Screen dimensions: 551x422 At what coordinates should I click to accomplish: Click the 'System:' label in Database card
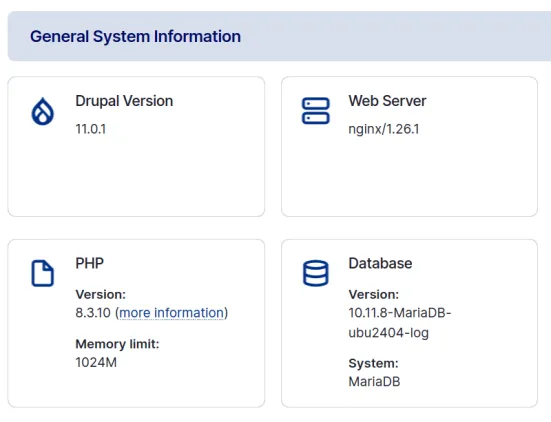(374, 363)
